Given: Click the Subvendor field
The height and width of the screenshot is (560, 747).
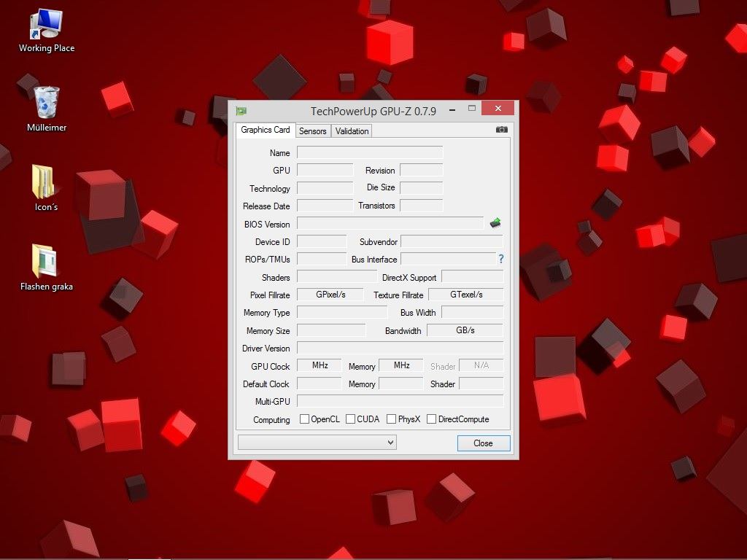Looking at the screenshot, I should pos(452,241).
